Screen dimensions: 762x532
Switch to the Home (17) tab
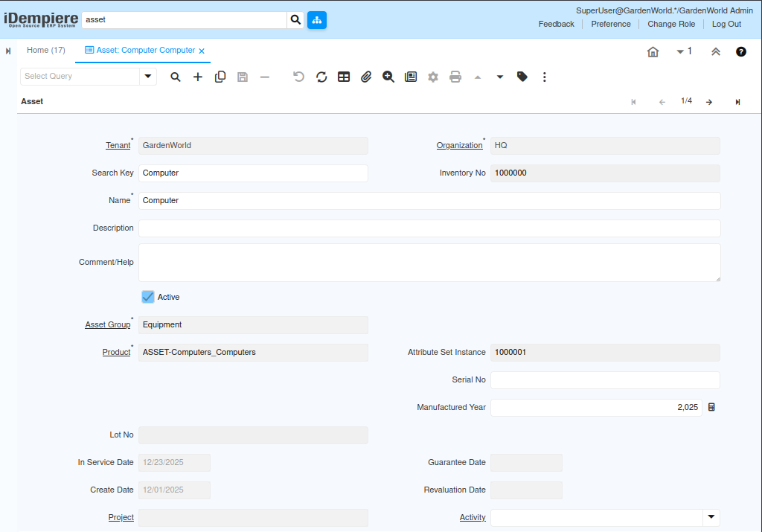(x=46, y=50)
